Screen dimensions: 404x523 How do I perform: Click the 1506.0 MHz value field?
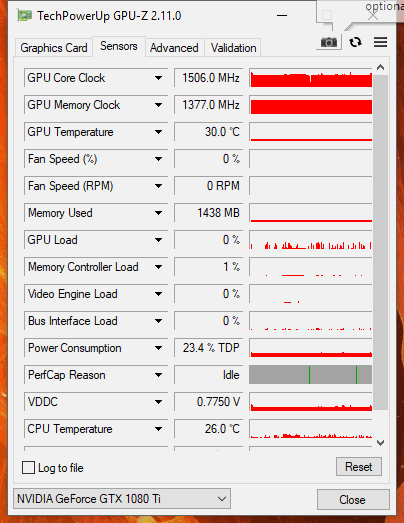point(209,78)
